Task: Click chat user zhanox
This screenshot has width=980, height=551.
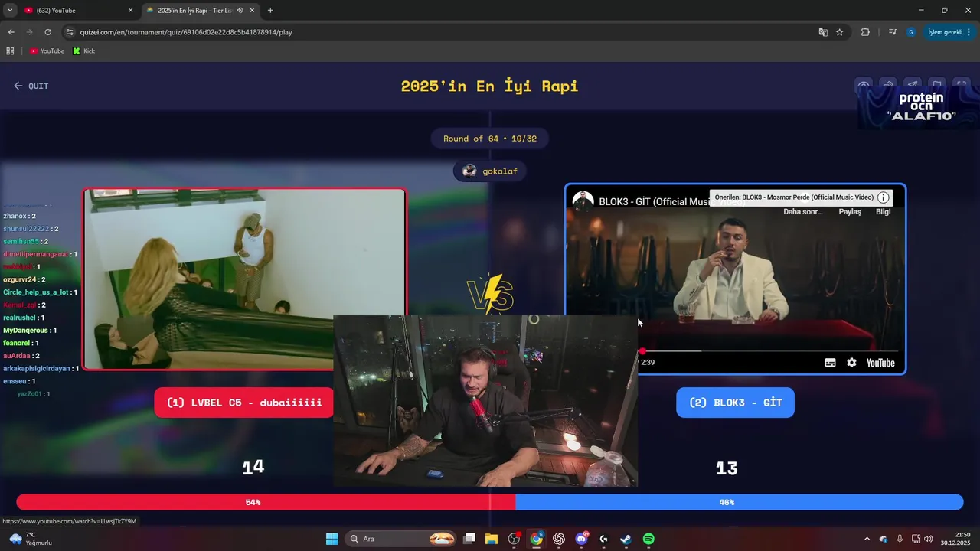Action: [15, 217]
